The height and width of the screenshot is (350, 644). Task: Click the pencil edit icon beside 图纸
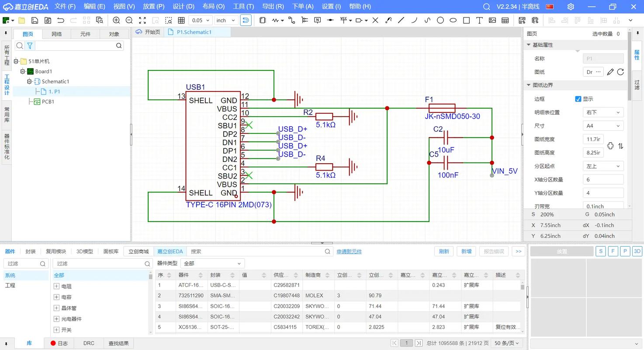point(610,72)
